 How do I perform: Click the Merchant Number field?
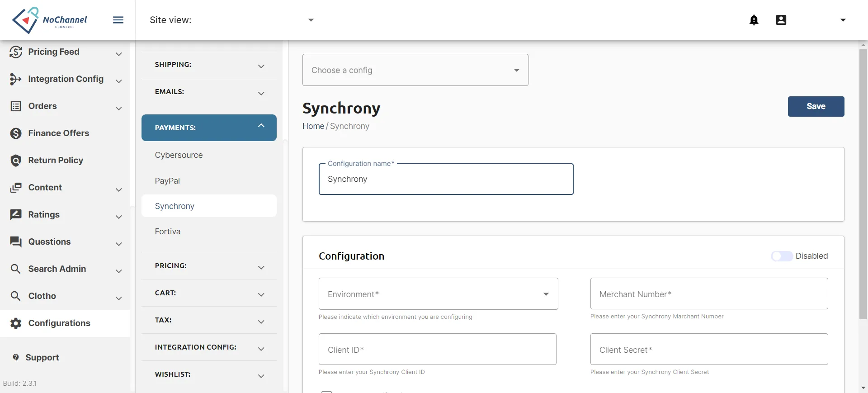click(x=709, y=294)
